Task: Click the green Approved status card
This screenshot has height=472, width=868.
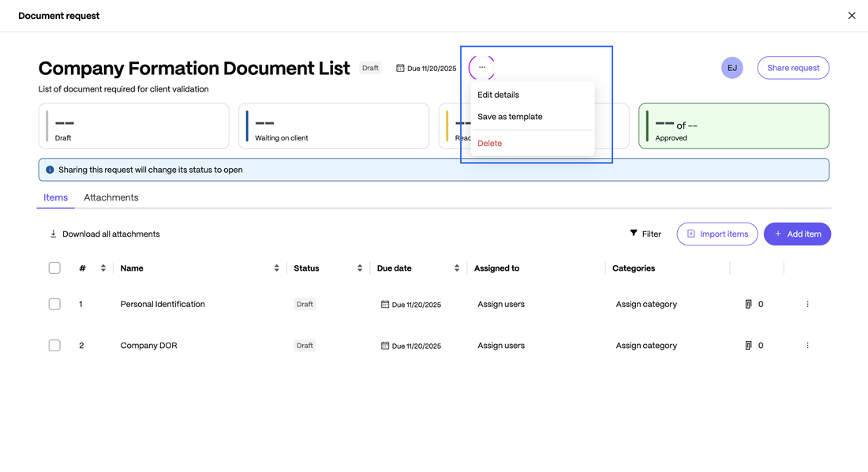Action: click(733, 125)
